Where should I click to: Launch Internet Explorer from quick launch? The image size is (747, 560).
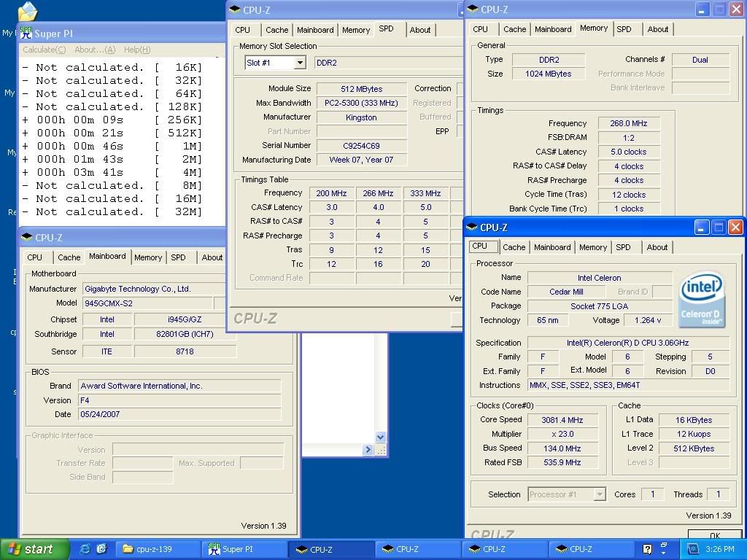[85, 549]
